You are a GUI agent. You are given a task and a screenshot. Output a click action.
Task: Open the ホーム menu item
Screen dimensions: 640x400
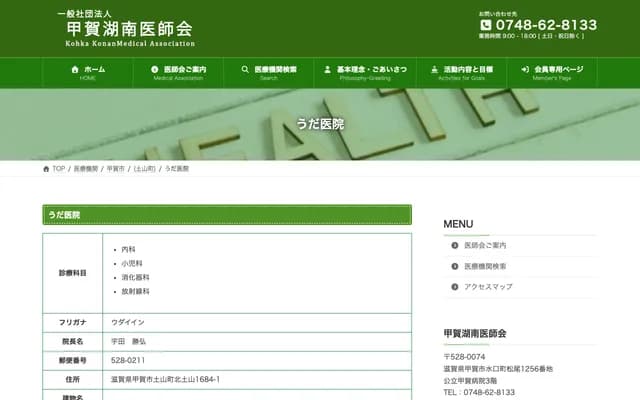[88, 73]
